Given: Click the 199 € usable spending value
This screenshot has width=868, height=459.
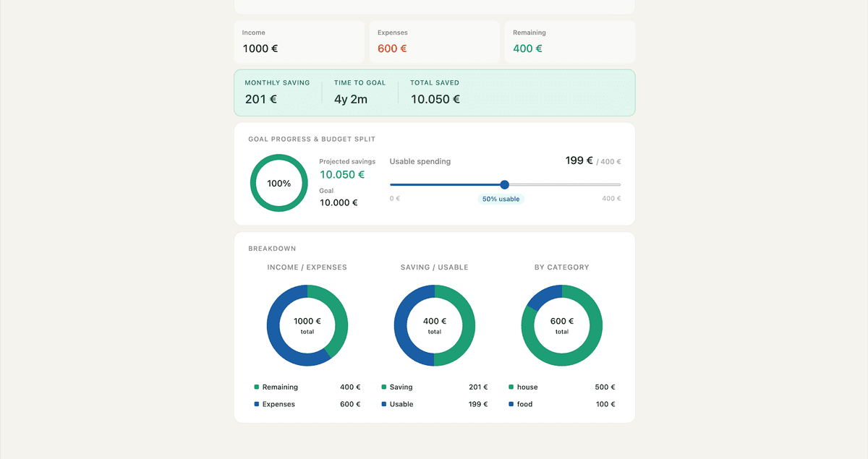Looking at the screenshot, I should coord(579,160).
